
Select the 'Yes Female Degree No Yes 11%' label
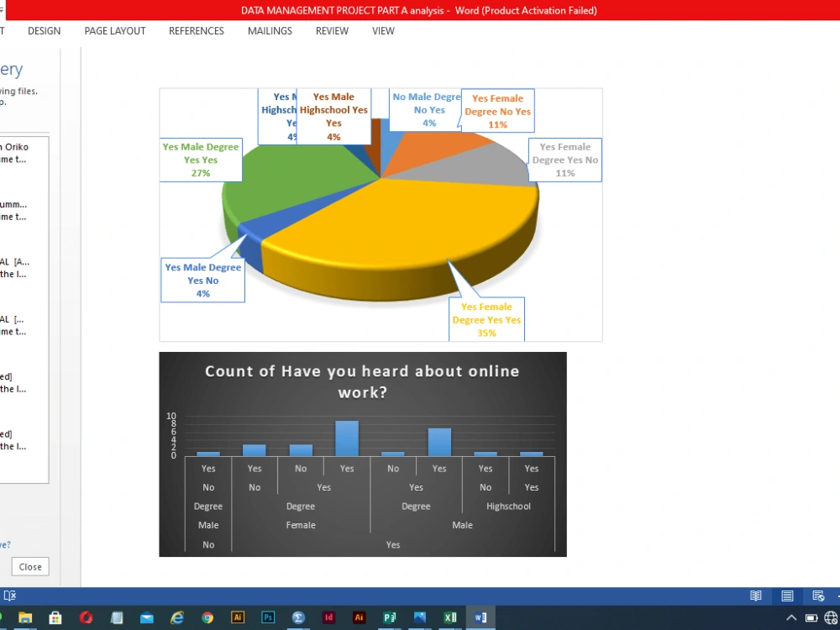click(497, 111)
